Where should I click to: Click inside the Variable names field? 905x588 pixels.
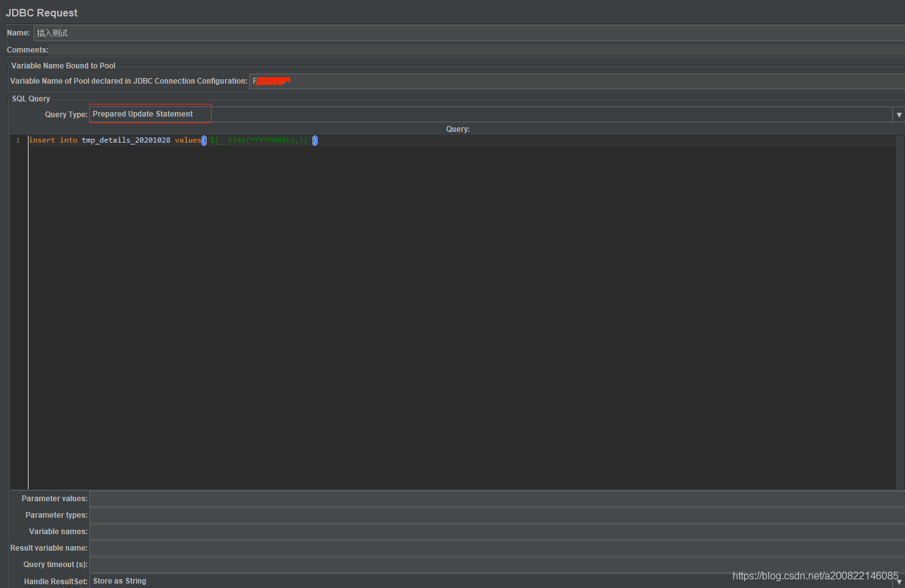coord(317,532)
